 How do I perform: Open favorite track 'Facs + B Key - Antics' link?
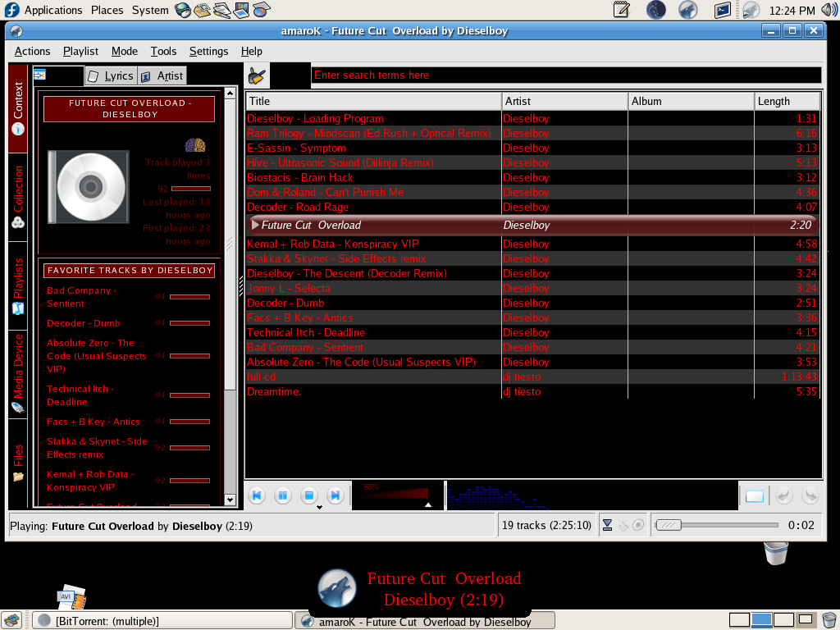pos(94,422)
